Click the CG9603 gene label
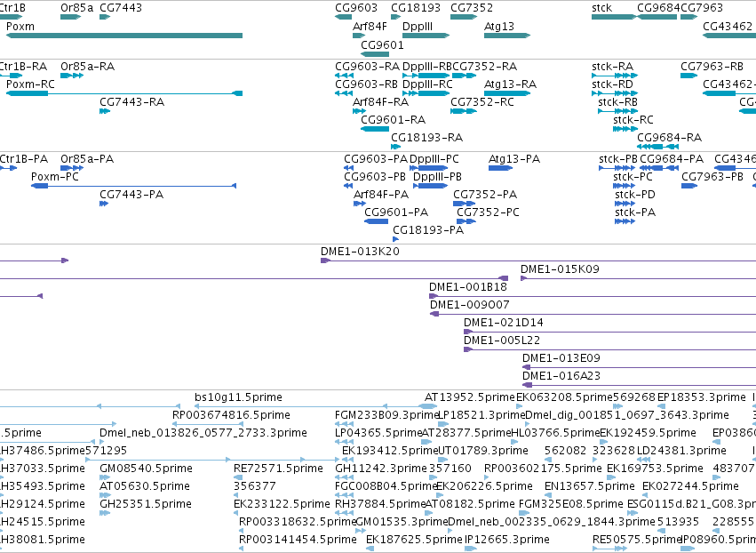The width and height of the screenshot is (756, 553). 356,8
